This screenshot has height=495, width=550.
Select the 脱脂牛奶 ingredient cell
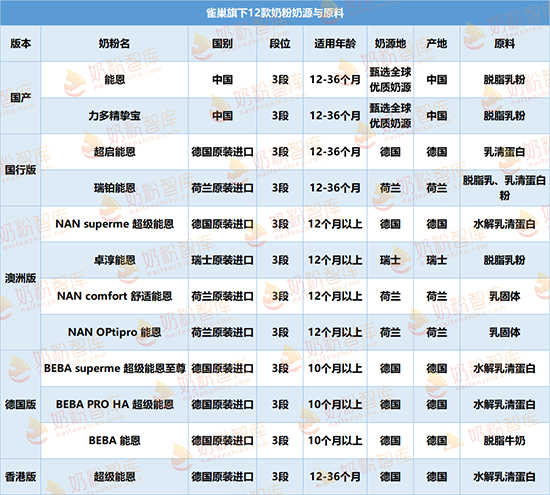click(x=504, y=440)
